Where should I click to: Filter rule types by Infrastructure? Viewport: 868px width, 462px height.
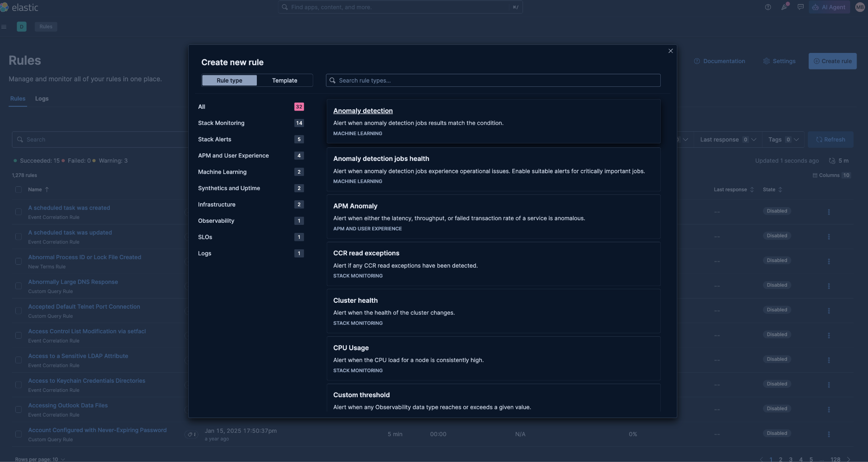(x=250, y=205)
